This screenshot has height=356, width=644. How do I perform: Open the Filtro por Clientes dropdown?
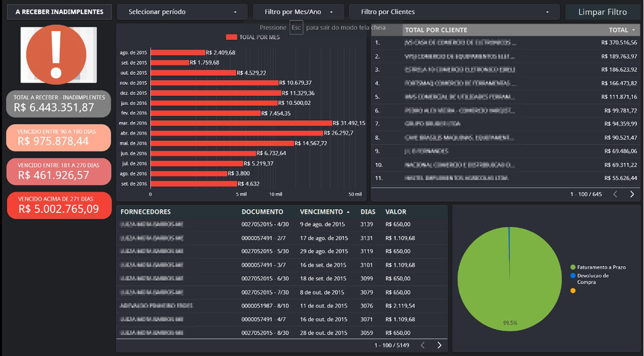[x=454, y=12]
